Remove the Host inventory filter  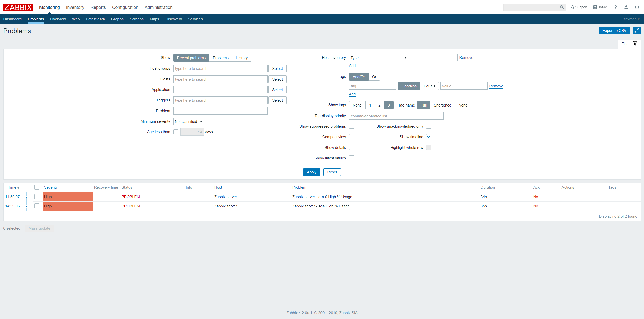click(466, 58)
